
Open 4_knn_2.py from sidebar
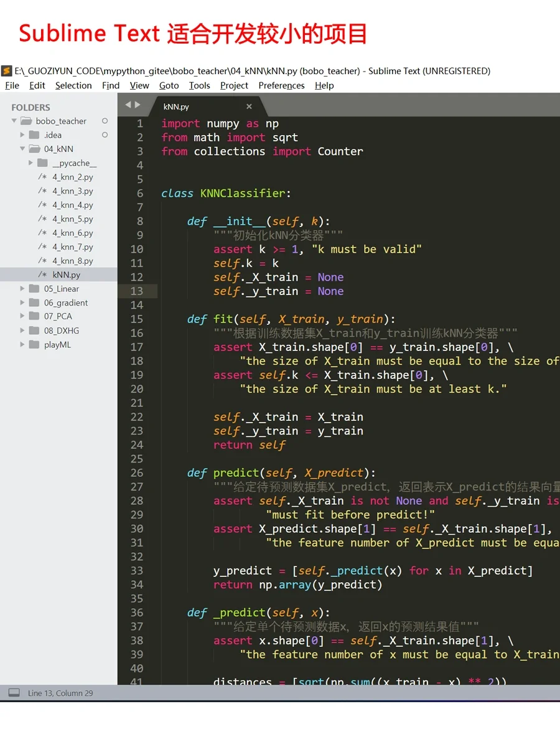73,177
